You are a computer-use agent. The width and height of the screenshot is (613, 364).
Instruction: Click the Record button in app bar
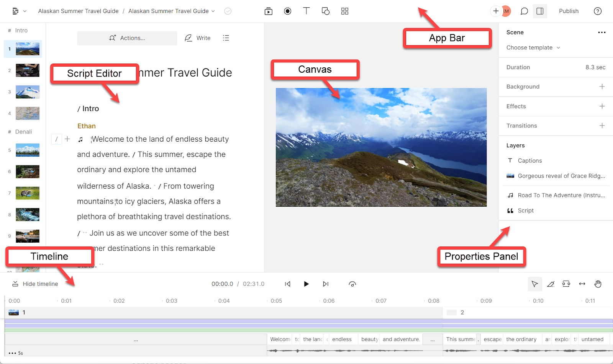[287, 11]
